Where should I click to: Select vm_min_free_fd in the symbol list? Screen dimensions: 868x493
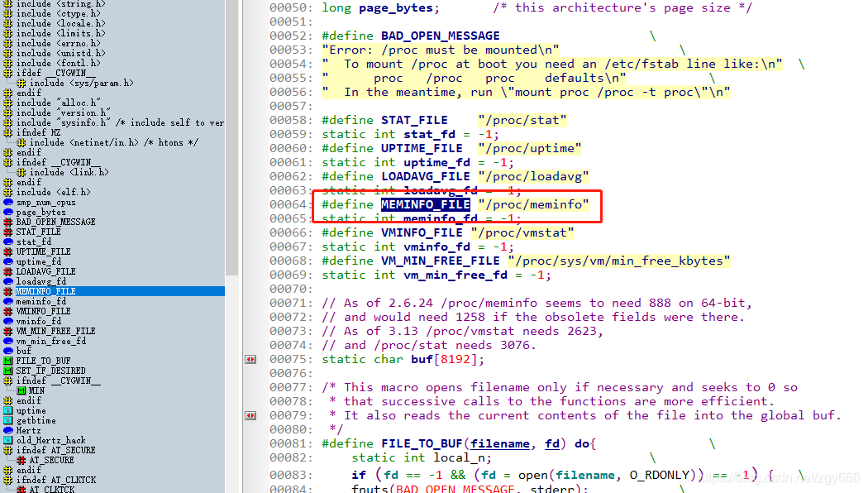[x=51, y=342]
